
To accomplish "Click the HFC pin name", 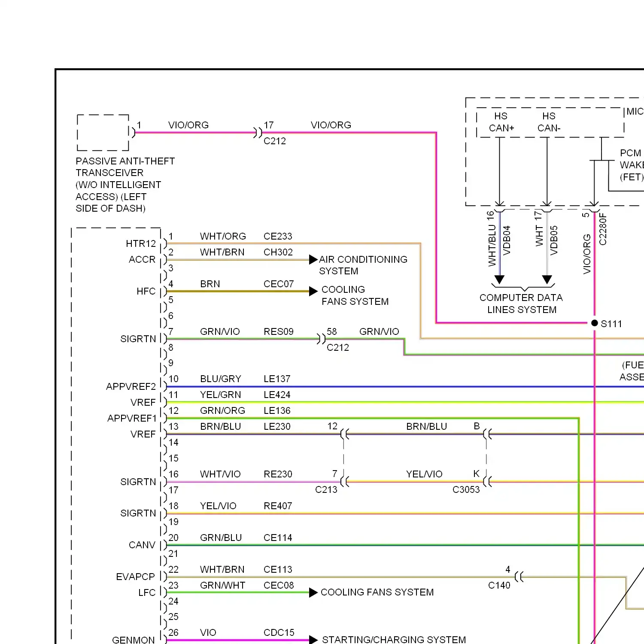I will click(146, 292).
